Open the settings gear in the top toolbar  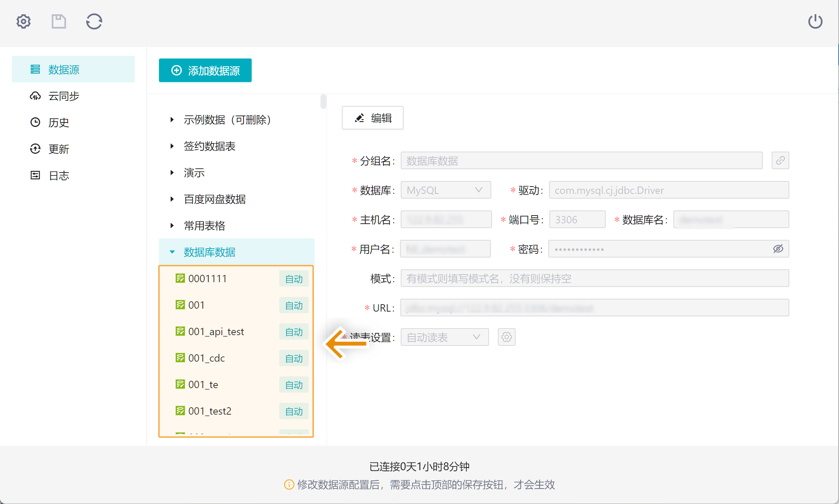[24, 21]
